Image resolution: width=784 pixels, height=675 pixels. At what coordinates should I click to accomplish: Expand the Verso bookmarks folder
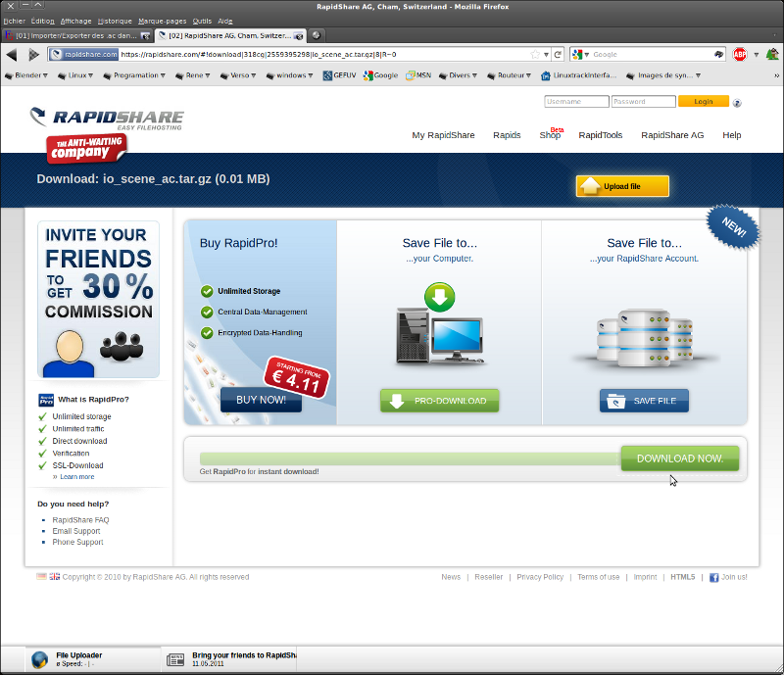pos(238,75)
